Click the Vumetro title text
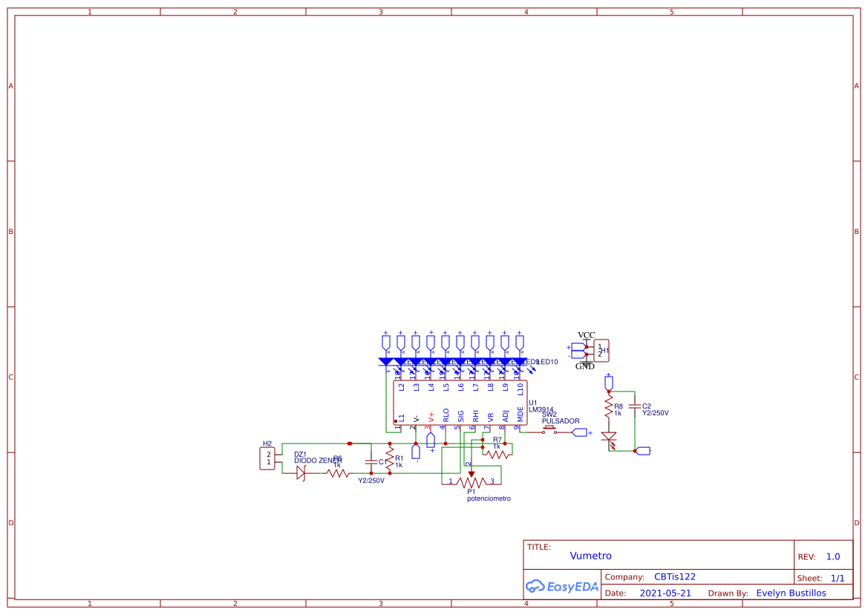 click(x=590, y=556)
